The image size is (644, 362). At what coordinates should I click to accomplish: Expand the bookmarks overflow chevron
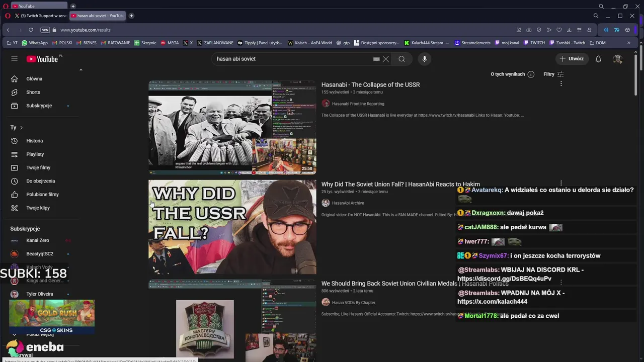pos(628,43)
